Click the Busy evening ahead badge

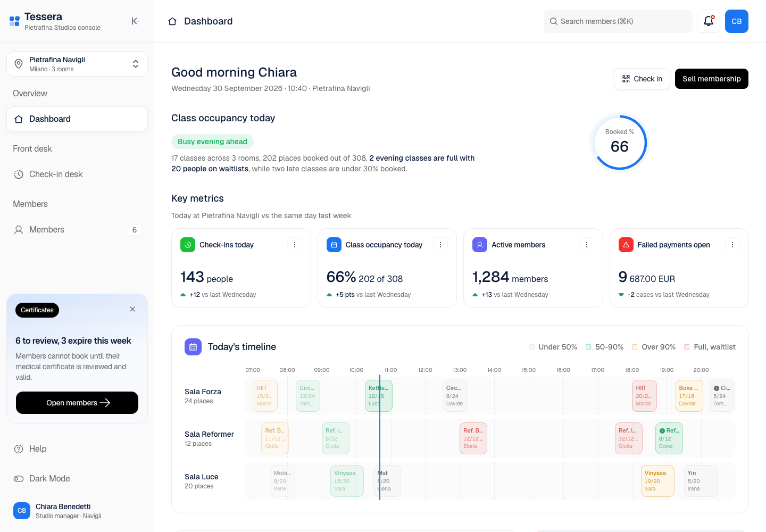(212, 142)
